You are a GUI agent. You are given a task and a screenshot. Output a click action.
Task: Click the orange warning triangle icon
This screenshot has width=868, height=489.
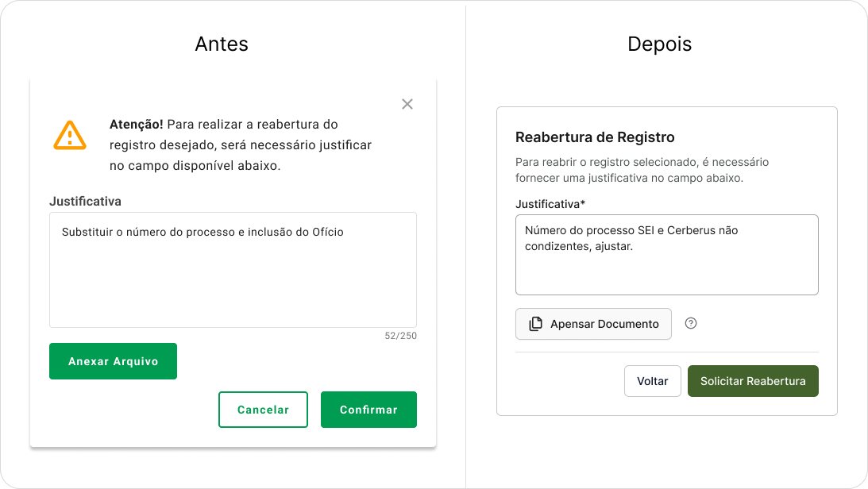point(70,135)
